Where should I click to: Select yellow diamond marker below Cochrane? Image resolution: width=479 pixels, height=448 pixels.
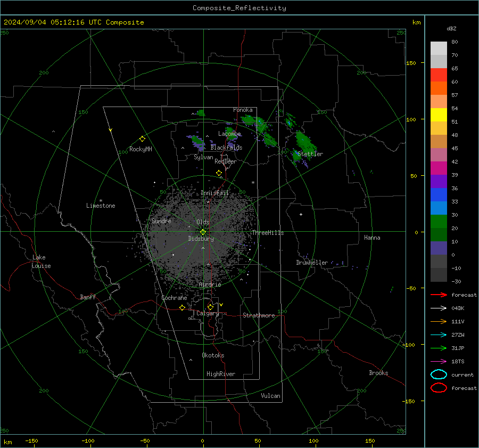coord(182,307)
